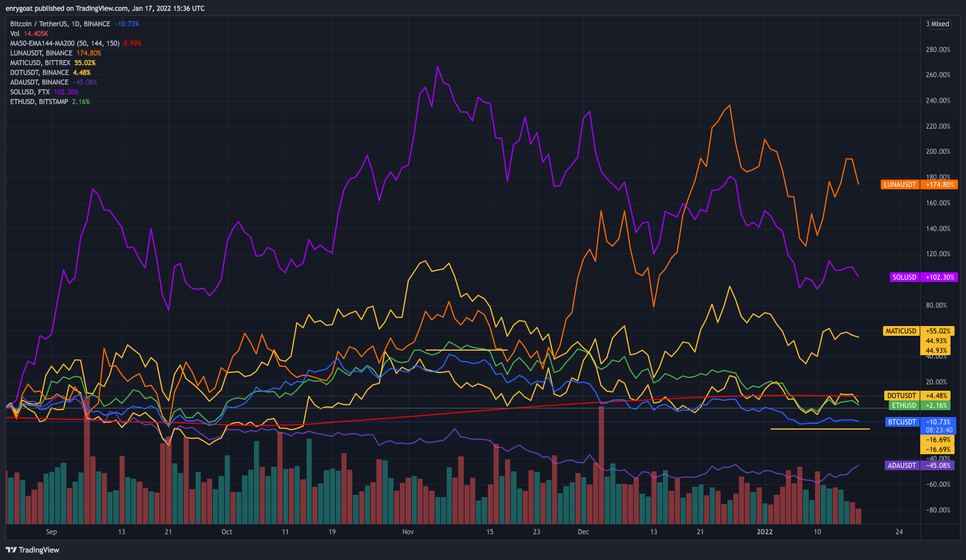Click the 08:23:40 bar countdown timer

[x=939, y=430]
